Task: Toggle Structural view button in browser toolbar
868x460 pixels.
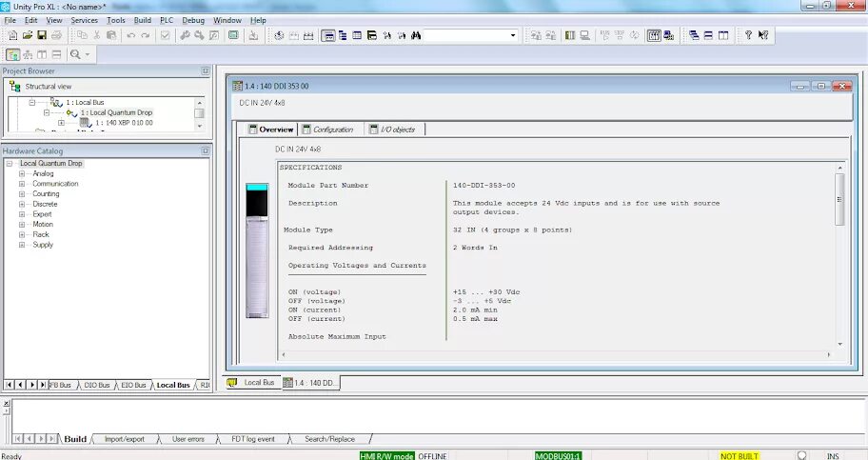Action: click(x=12, y=54)
